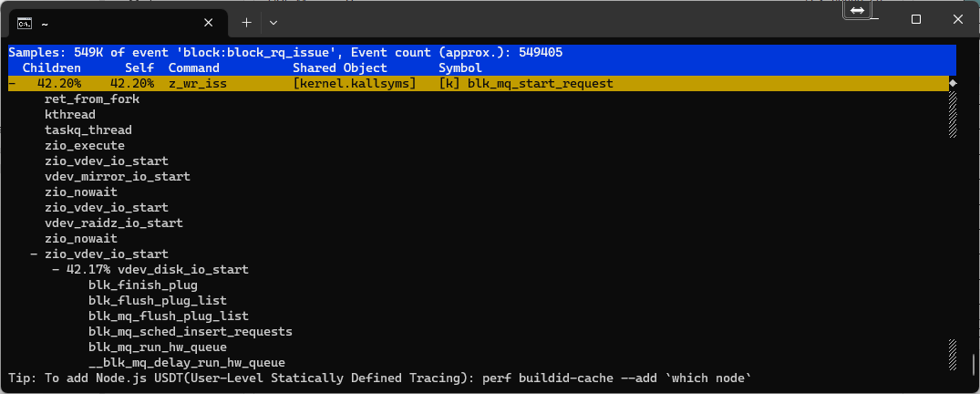
Task: Collapse the 42.17% vdev_disk_io_start branch
Action: pyautogui.click(x=56, y=270)
